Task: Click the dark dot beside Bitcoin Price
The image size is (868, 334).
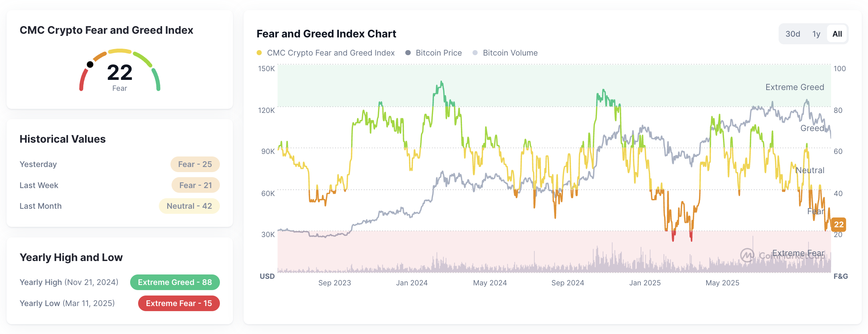Action: point(407,53)
